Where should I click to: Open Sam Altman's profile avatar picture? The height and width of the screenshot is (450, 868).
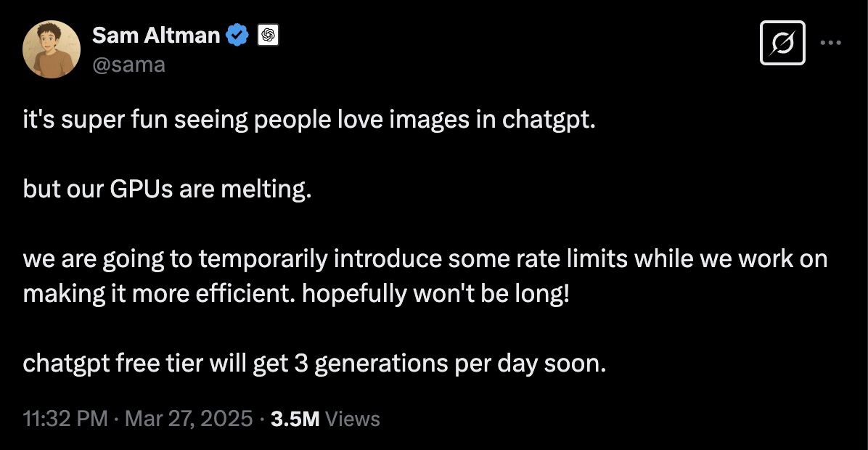[52, 49]
